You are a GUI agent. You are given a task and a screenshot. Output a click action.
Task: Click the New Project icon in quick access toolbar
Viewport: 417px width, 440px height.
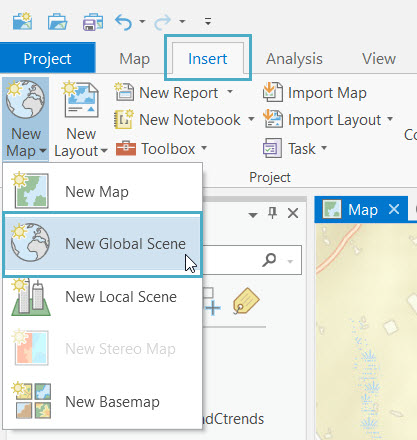tap(22, 22)
